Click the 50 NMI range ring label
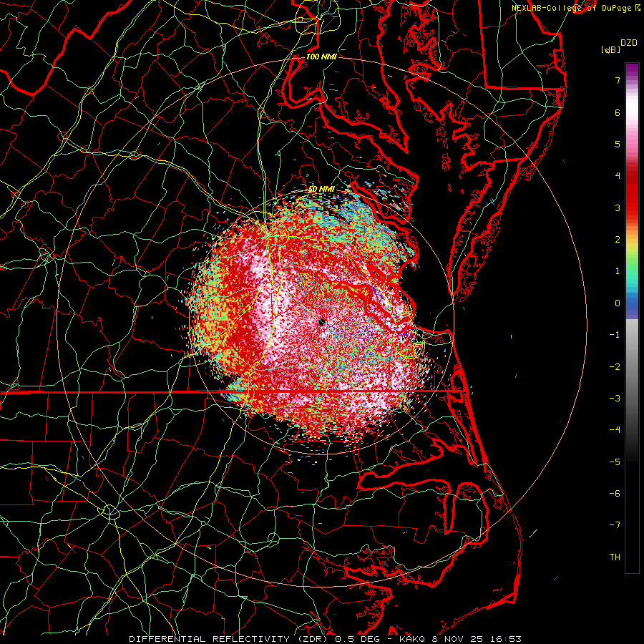This screenshot has width=644, height=644. [321, 190]
